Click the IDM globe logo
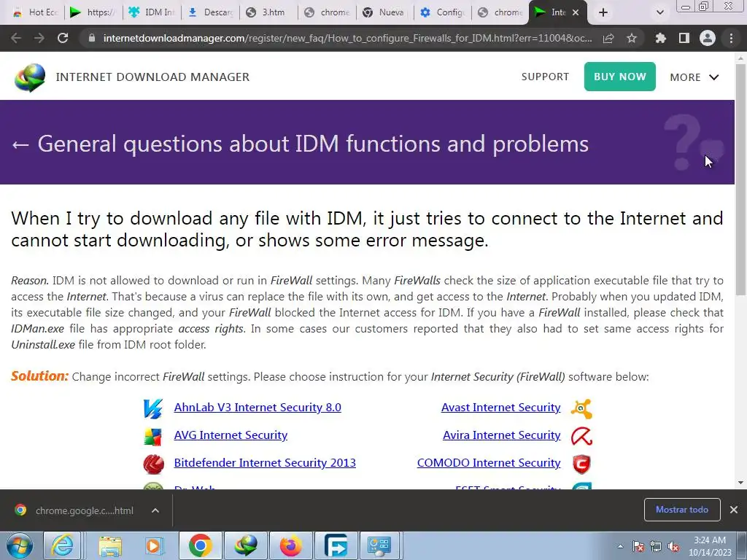This screenshot has width=747, height=560. click(x=29, y=77)
